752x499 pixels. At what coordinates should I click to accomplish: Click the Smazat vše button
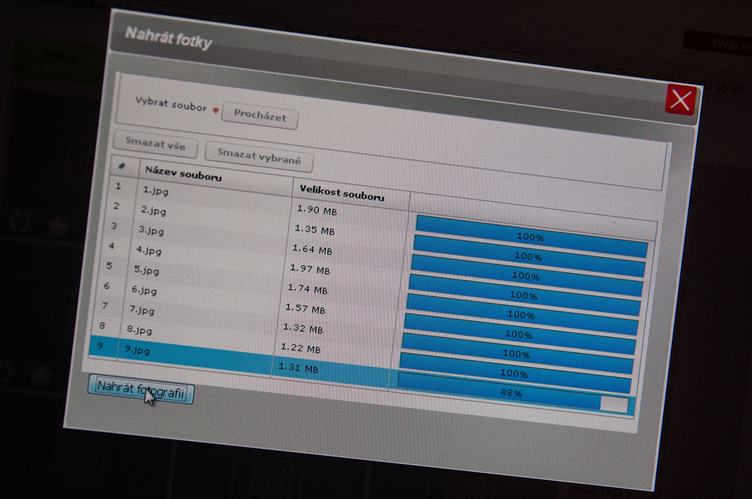point(155,143)
